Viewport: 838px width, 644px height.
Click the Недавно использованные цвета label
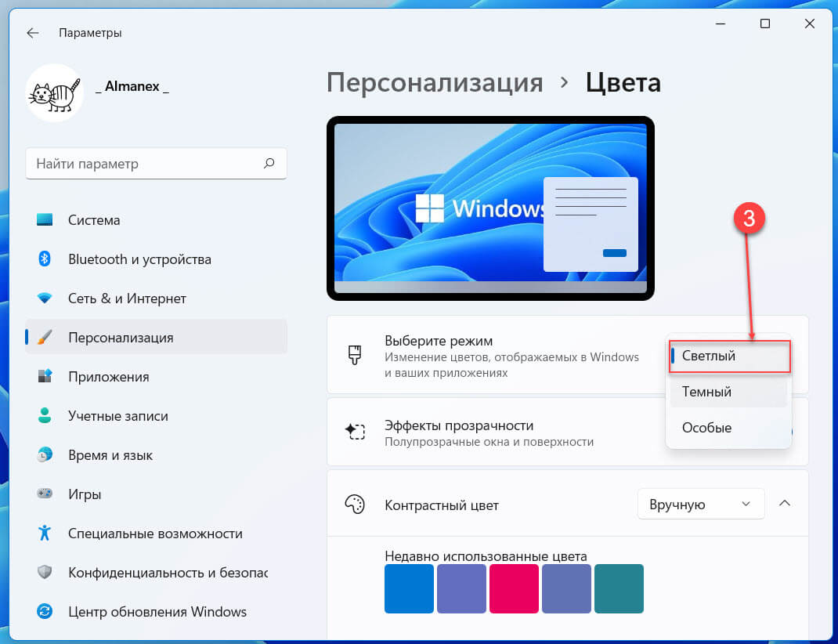pyautogui.click(x=486, y=555)
